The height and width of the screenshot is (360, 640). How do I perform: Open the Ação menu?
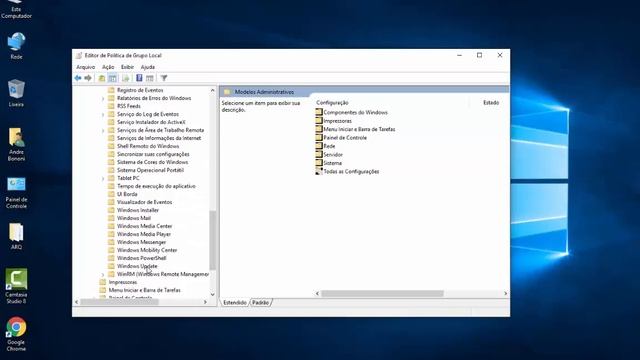click(108, 67)
